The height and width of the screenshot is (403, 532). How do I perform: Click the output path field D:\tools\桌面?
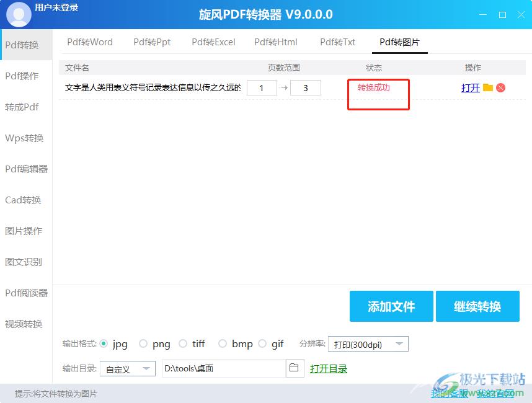(224, 368)
